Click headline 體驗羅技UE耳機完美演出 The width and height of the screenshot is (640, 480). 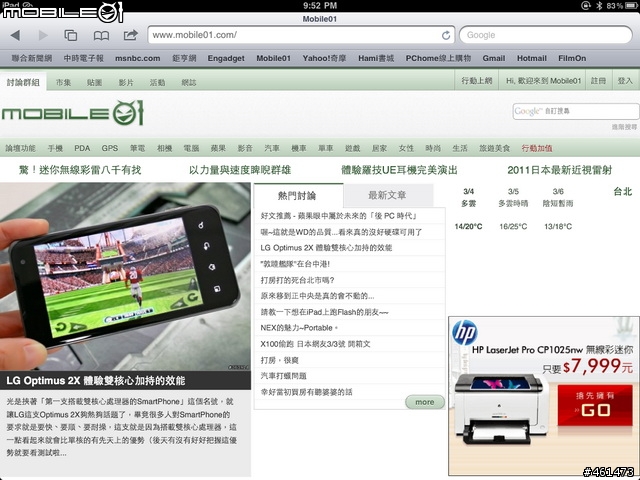point(399,170)
